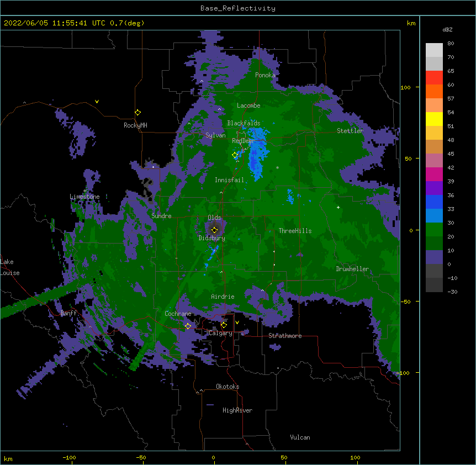Click the ThreeHills city label
Viewport: 476px width, 465px height.
295,231
